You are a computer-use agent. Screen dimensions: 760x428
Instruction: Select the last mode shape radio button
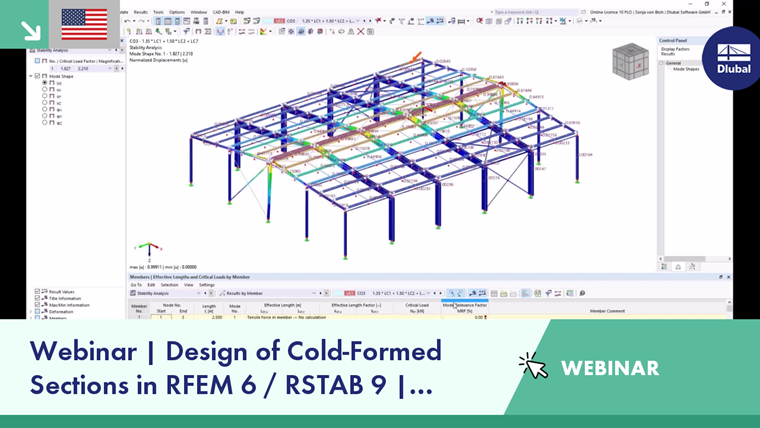pyautogui.click(x=45, y=123)
